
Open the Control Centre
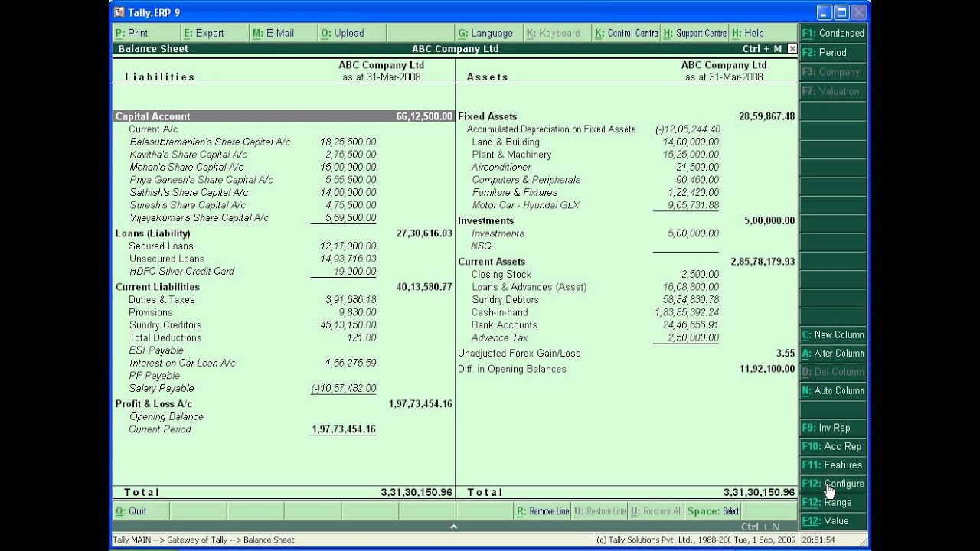(x=626, y=33)
